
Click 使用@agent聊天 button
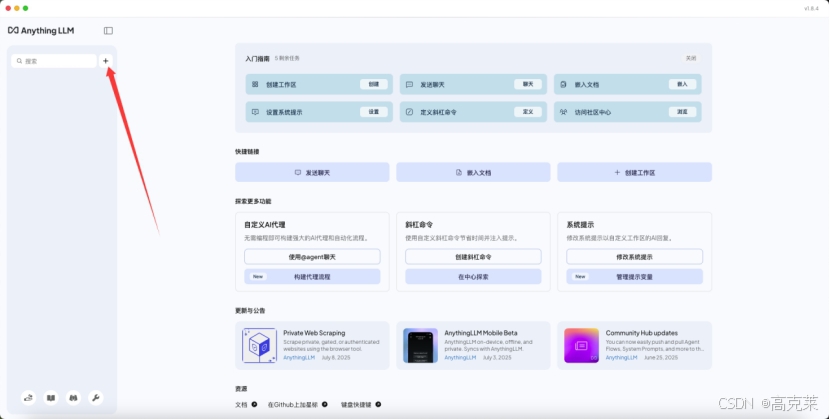[312, 257]
